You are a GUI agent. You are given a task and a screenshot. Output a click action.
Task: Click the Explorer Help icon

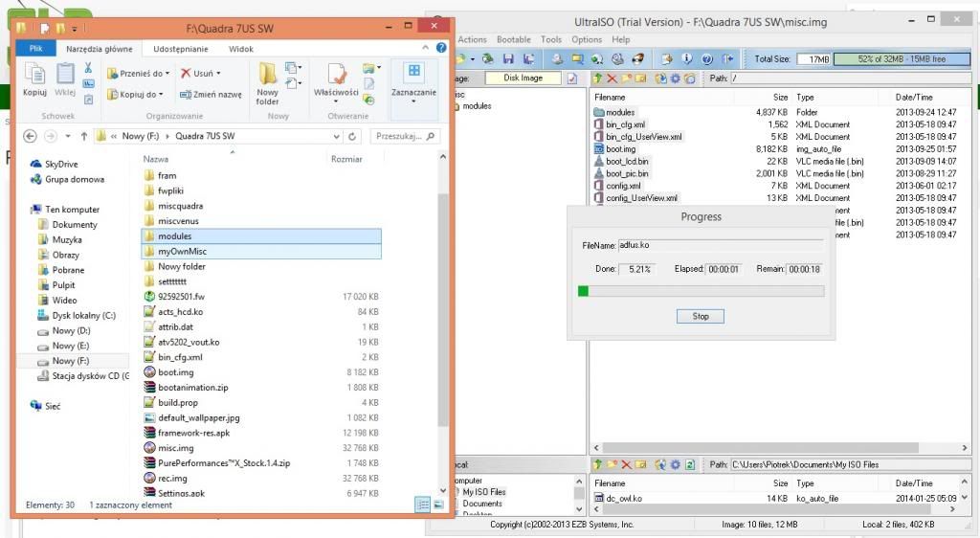click(x=441, y=48)
